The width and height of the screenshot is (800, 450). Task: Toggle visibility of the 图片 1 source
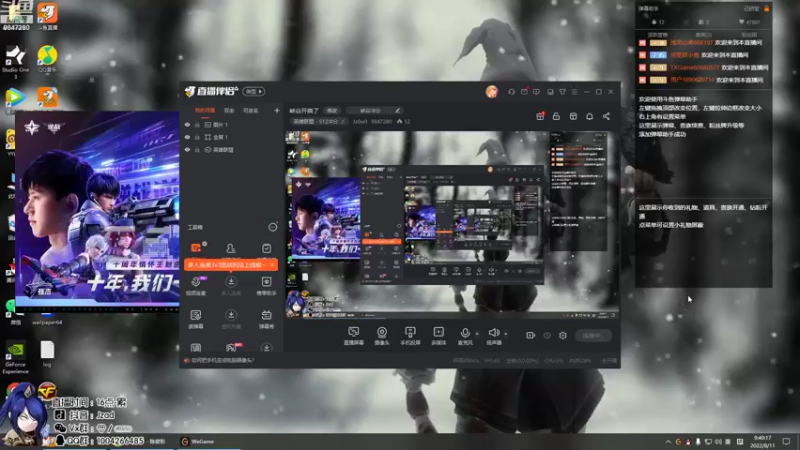tap(187, 124)
